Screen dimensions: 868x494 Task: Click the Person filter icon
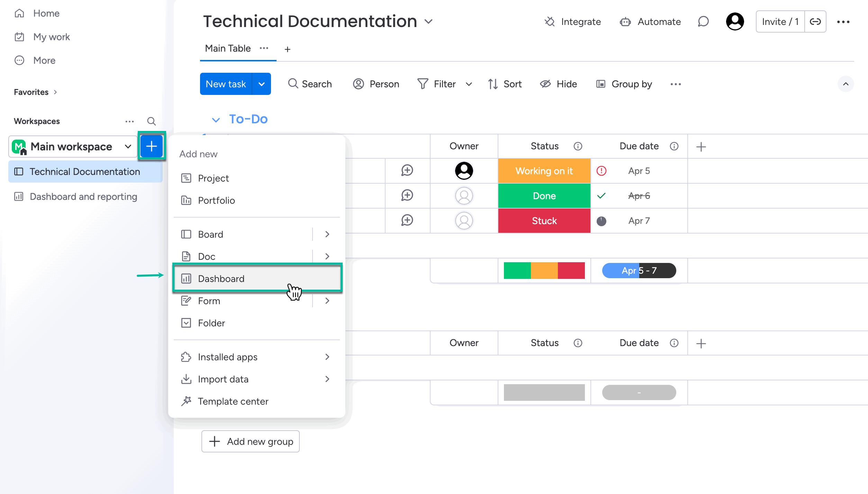pos(358,84)
